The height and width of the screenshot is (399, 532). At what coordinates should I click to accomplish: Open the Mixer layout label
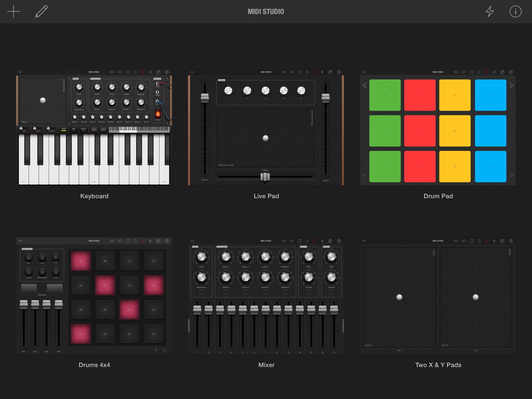point(266,365)
